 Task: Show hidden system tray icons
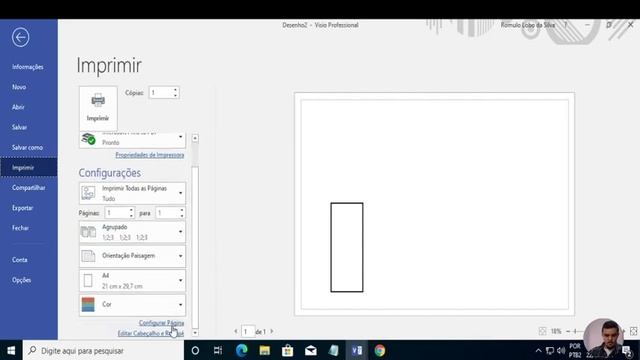click(538, 351)
